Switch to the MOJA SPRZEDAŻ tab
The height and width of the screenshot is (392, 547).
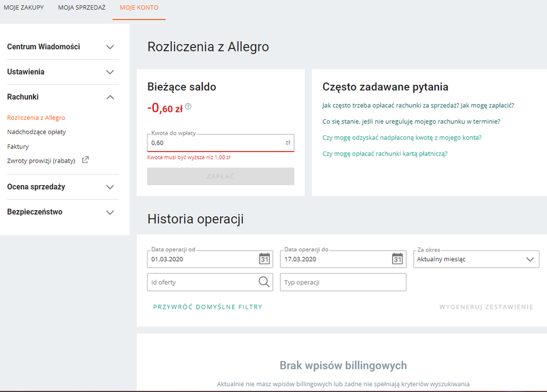[x=81, y=8]
